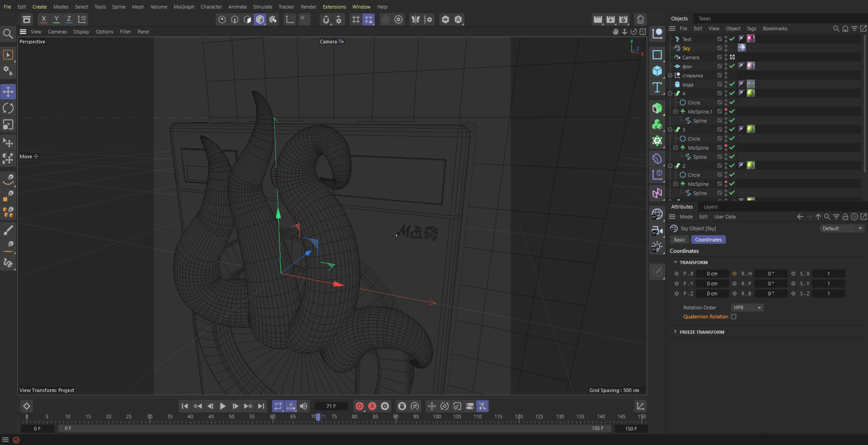868x445 pixels.
Task: Click the Text spline tool icon
Action: pyautogui.click(x=657, y=87)
